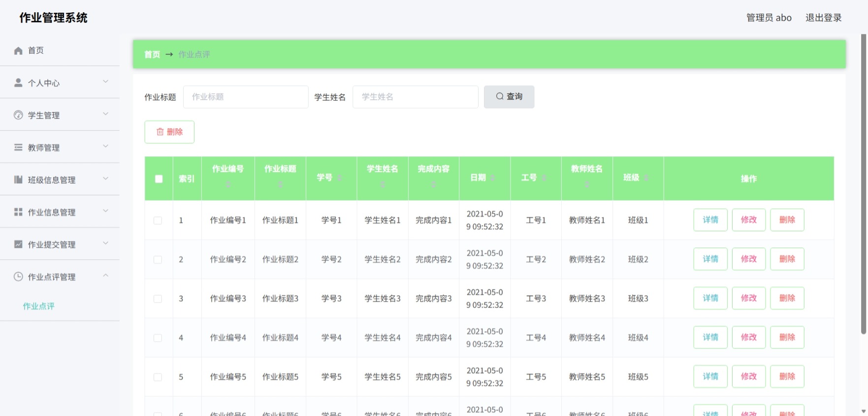Open 详情 for 作业编号5 row
Viewport: 868px width, 416px height.
pyautogui.click(x=710, y=377)
